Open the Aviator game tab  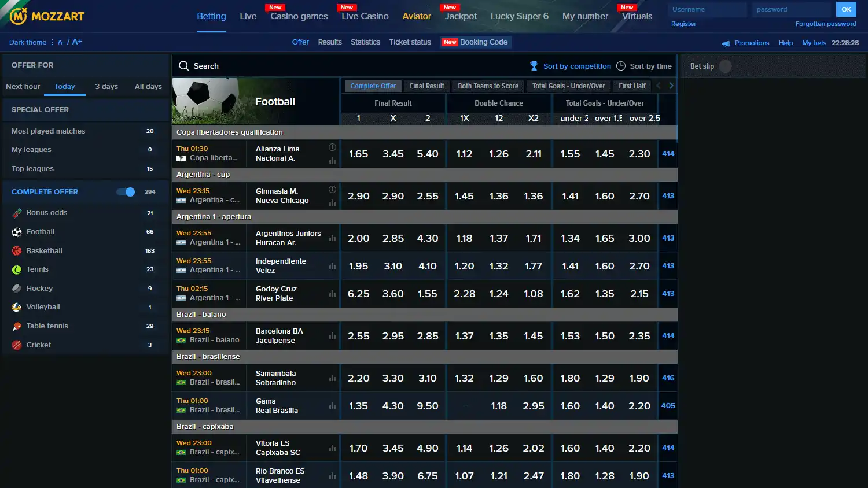coord(417,16)
